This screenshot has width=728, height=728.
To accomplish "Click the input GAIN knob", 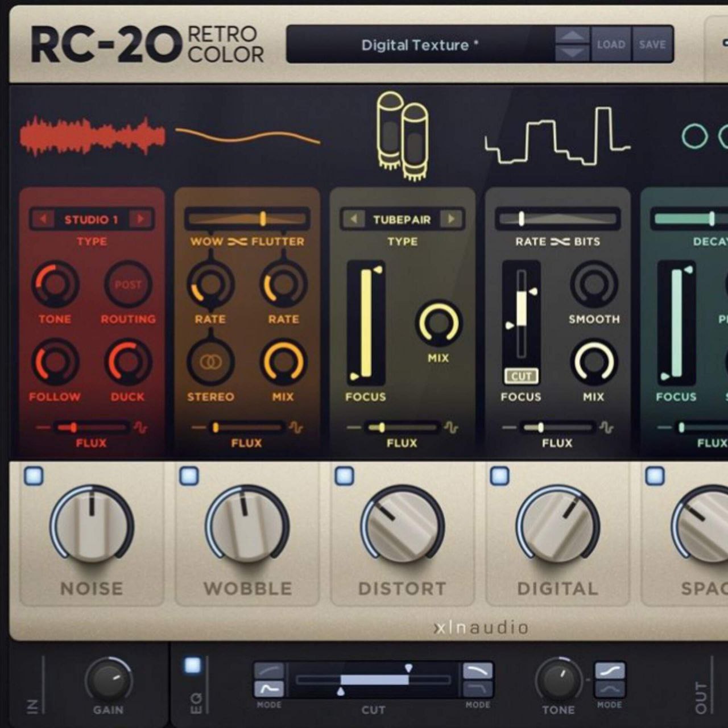I will pos(109,681).
